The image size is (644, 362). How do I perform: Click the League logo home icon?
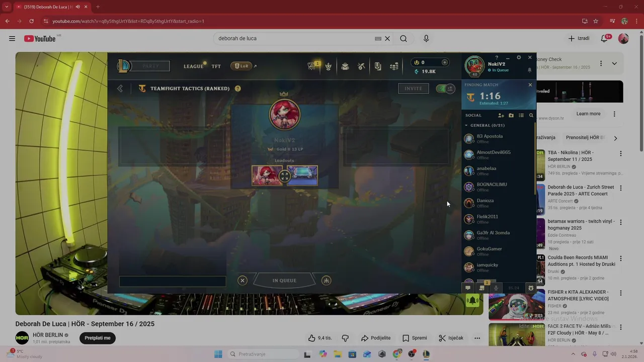click(x=123, y=66)
